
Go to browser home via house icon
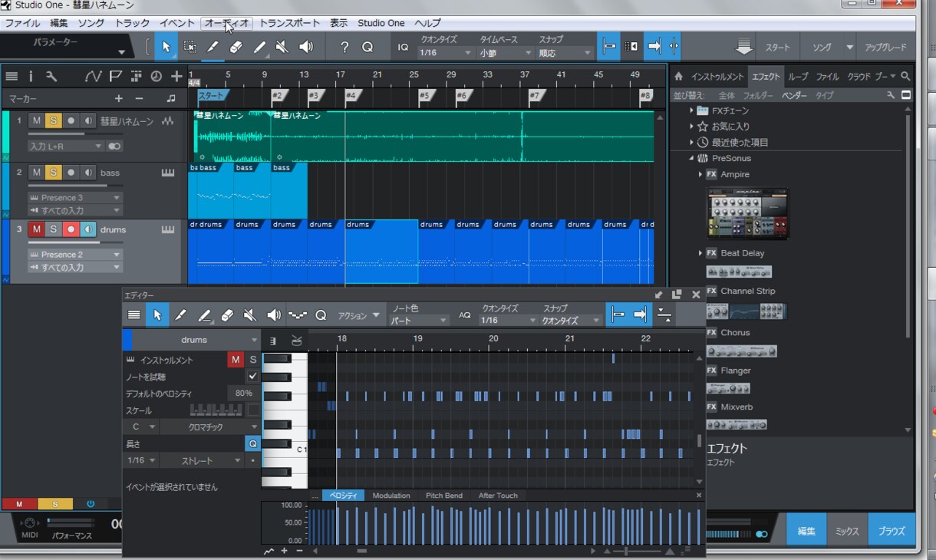pyautogui.click(x=678, y=77)
